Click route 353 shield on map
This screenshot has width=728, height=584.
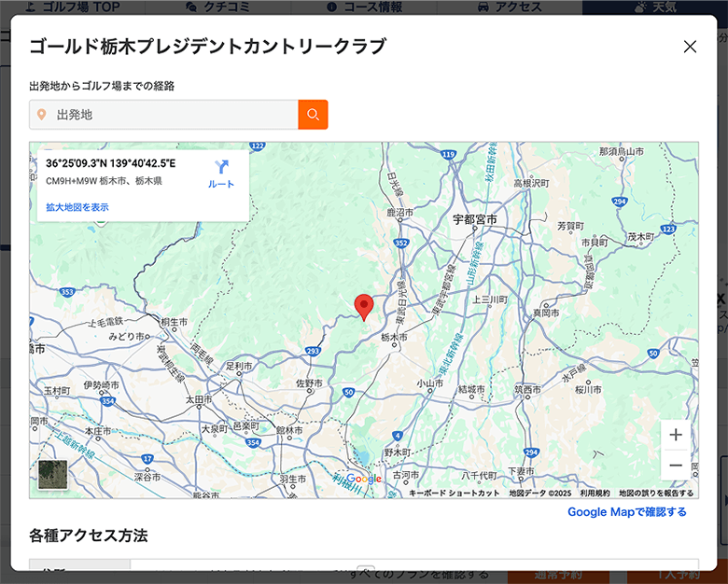pos(67,292)
